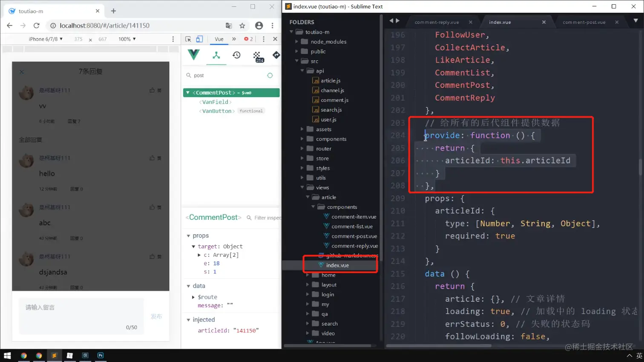644x362 pixels.
Task: Click the translate page icon in address bar
Action: pyautogui.click(x=229, y=26)
